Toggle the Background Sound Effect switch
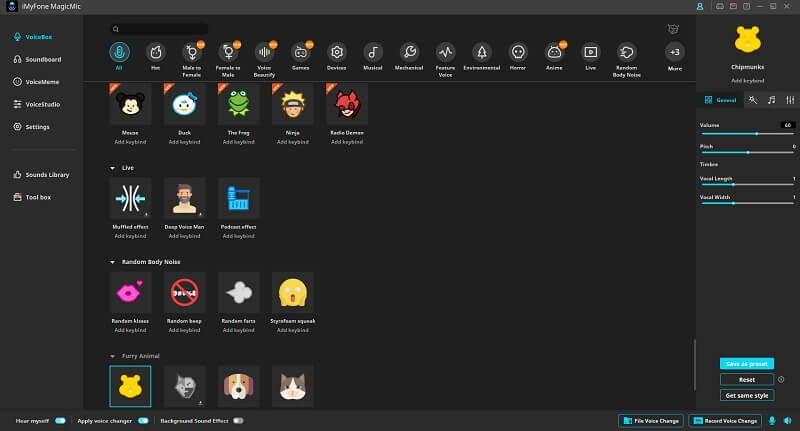The image size is (800, 431). pos(238,421)
